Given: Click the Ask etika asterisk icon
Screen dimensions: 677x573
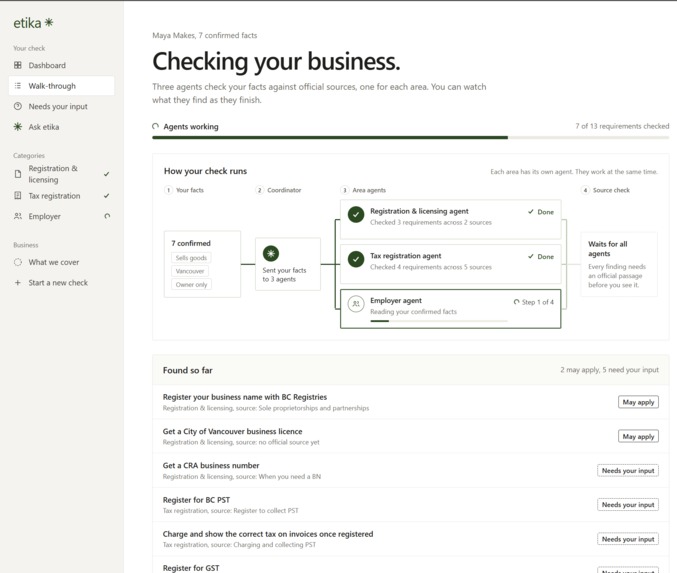Looking at the screenshot, I should point(18,127).
